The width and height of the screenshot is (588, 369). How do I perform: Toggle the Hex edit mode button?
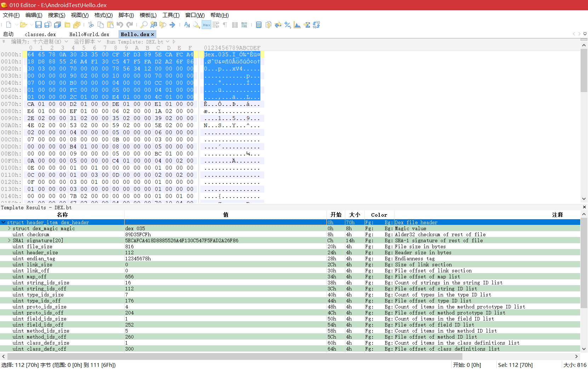point(207,25)
